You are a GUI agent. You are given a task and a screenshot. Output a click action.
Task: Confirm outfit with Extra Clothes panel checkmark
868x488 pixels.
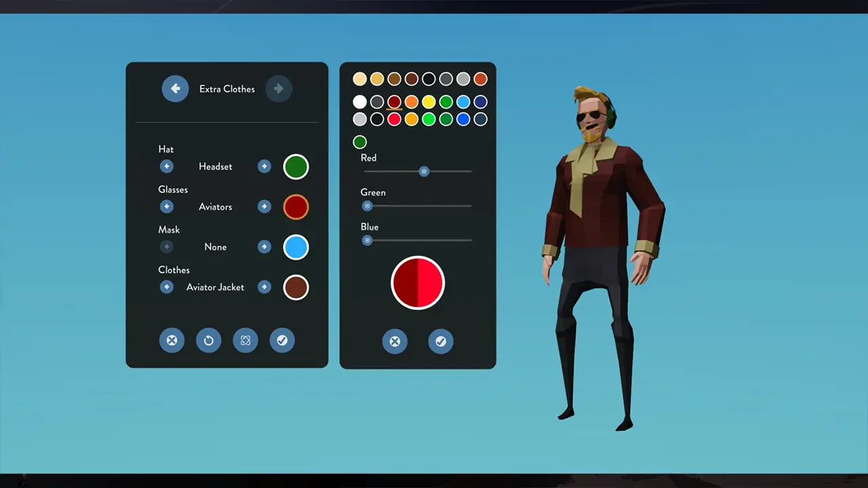282,340
